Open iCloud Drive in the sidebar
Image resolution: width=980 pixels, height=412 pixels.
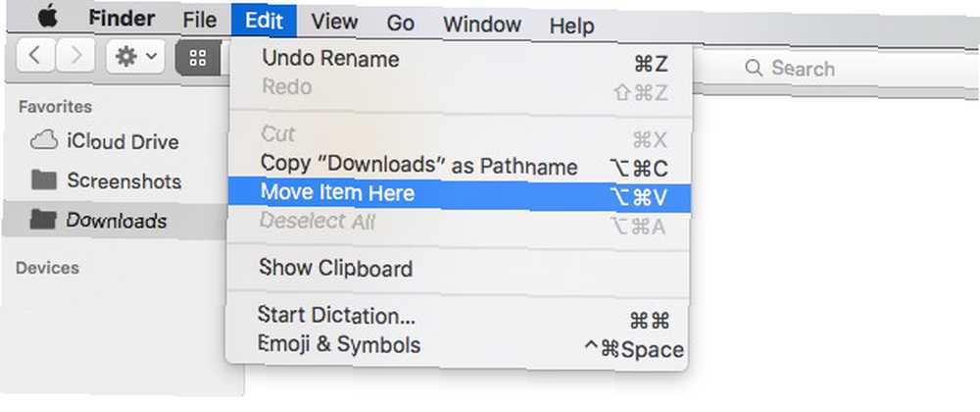pyautogui.click(x=104, y=141)
